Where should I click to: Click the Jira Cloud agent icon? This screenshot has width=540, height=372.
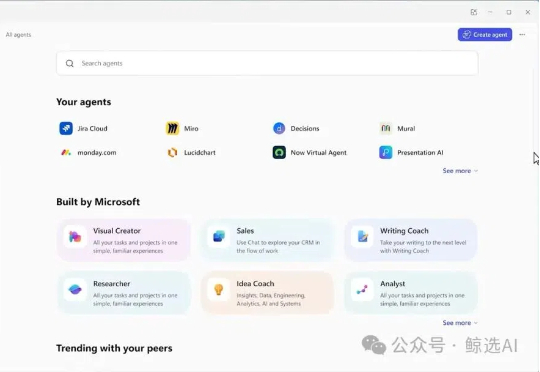coord(66,128)
